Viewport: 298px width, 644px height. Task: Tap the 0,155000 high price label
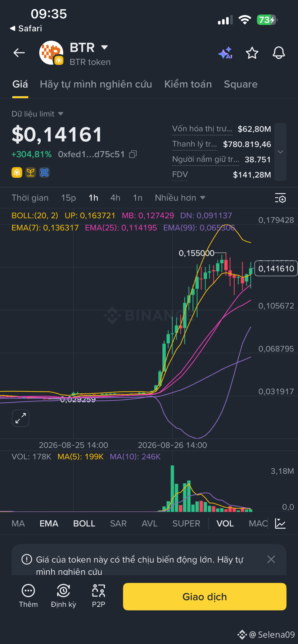pos(197,253)
